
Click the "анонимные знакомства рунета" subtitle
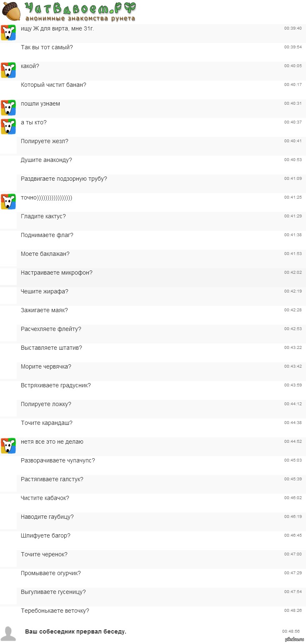[80, 18]
